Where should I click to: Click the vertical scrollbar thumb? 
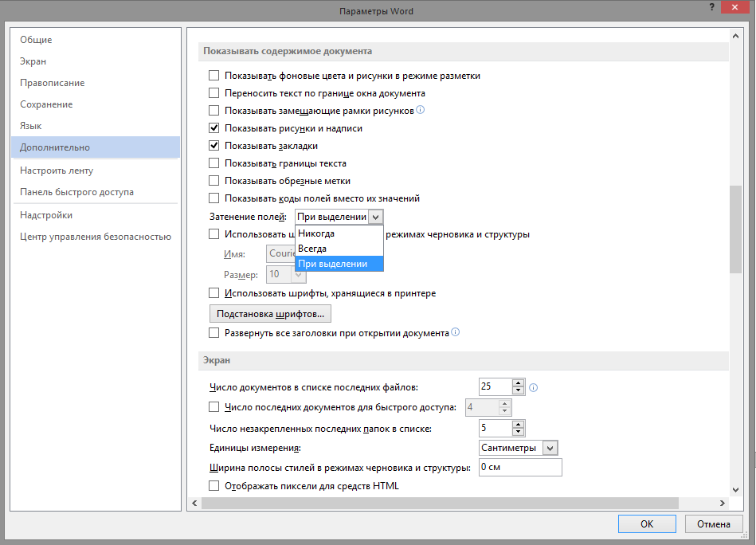click(x=735, y=229)
